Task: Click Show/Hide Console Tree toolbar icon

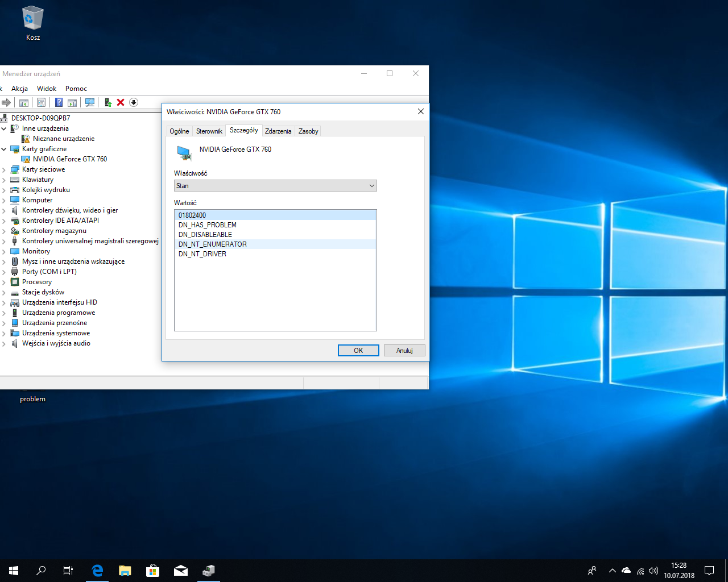Action: 24,102
